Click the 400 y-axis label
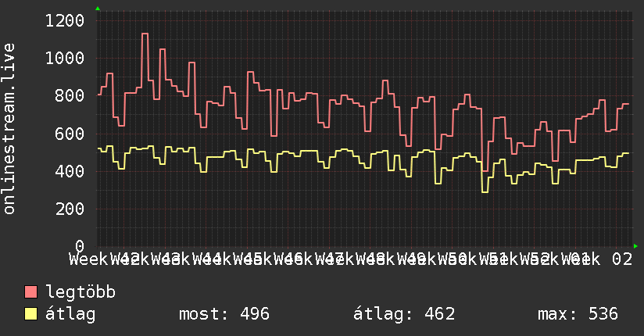The image size is (644, 336). (70, 171)
